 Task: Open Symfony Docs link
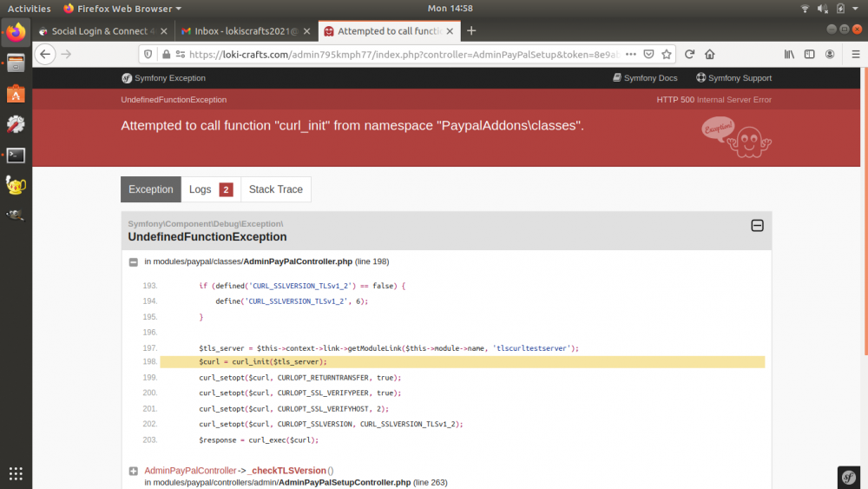pos(645,78)
